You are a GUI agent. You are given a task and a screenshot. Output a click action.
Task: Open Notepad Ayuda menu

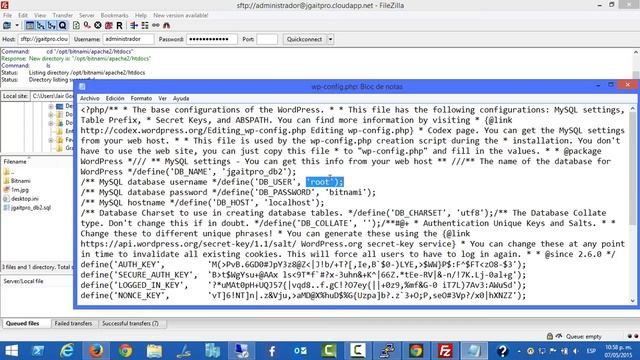tap(181, 98)
